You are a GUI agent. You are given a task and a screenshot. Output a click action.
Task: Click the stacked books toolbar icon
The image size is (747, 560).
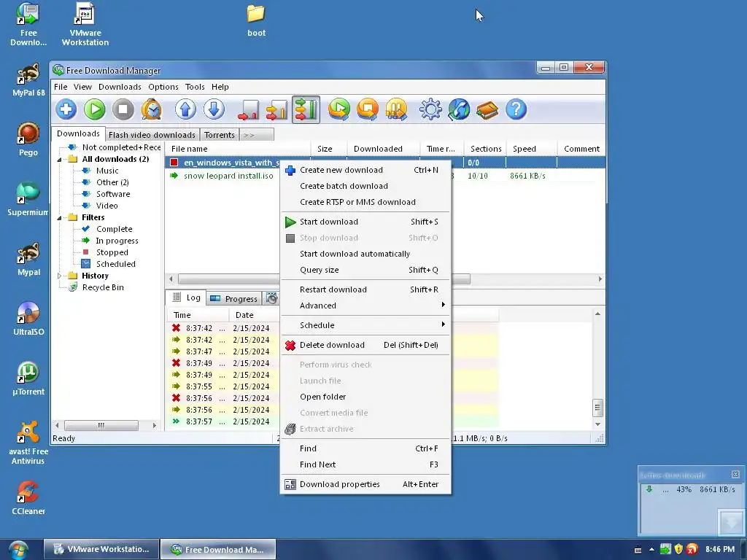(x=487, y=110)
